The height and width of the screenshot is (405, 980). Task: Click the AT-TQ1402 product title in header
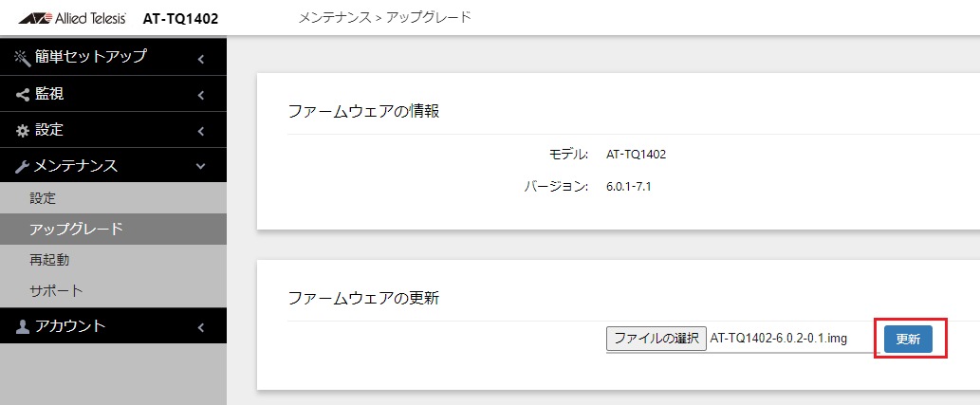(180, 19)
